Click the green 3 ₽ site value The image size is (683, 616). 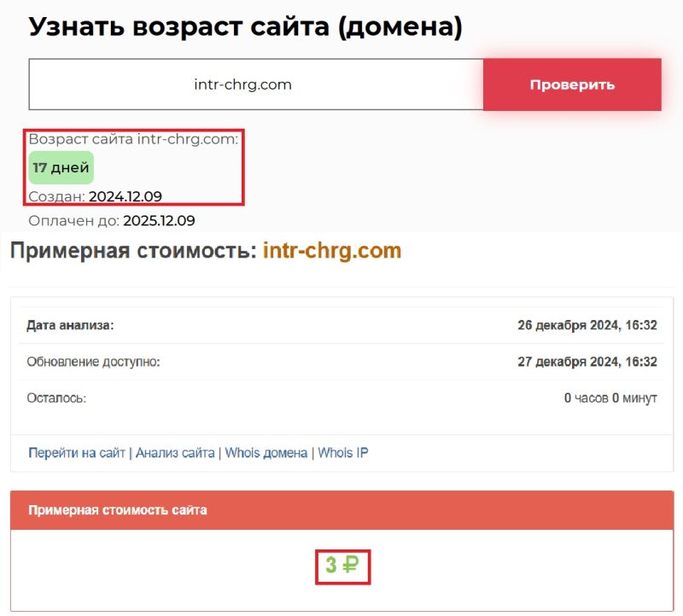pos(342,565)
